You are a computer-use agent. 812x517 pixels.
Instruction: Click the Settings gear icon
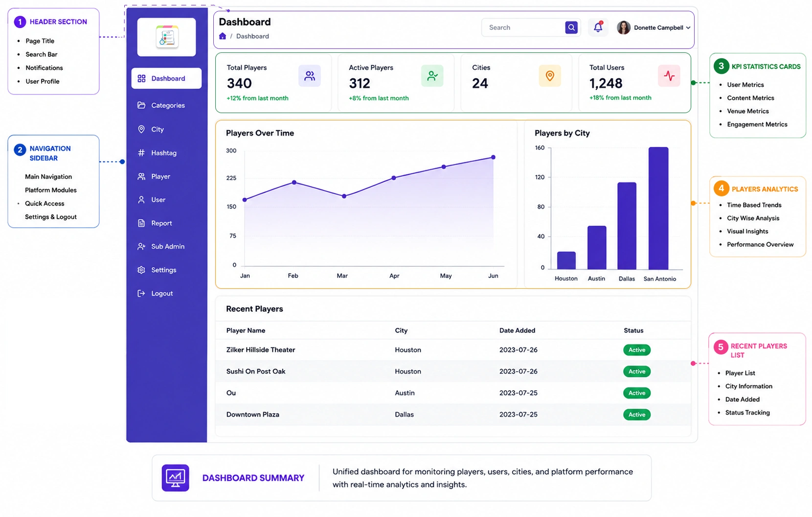pyautogui.click(x=141, y=270)
